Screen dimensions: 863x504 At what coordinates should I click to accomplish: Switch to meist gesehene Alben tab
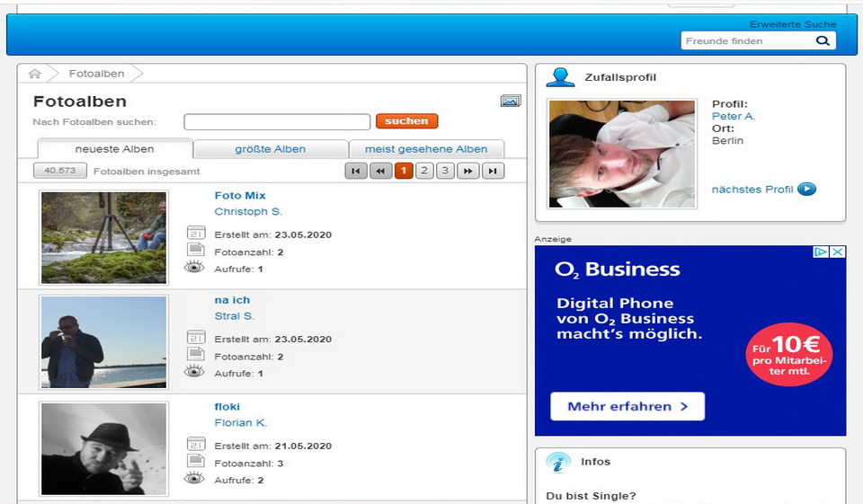coord(426,149)
